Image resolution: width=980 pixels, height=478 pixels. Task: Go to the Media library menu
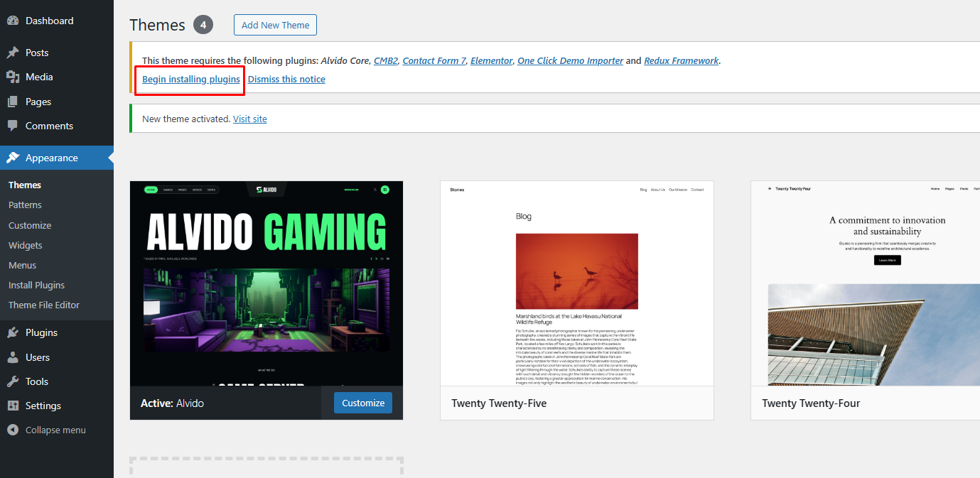point(57,77)
